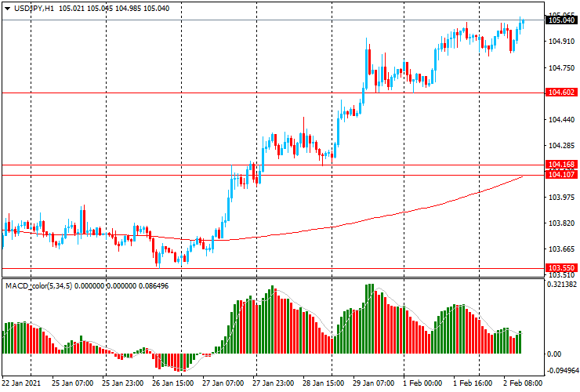Screen dimensions: 580x392
Task: Select the red level label 103.550
Action: coord(561,267)
